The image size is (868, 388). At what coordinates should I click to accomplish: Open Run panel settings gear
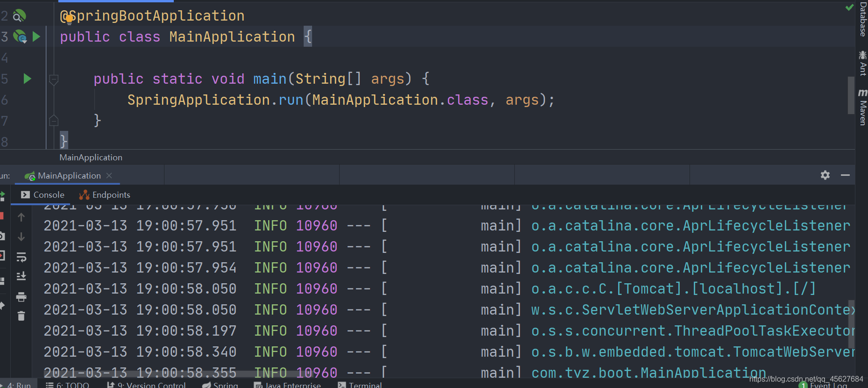coord(825,175)
